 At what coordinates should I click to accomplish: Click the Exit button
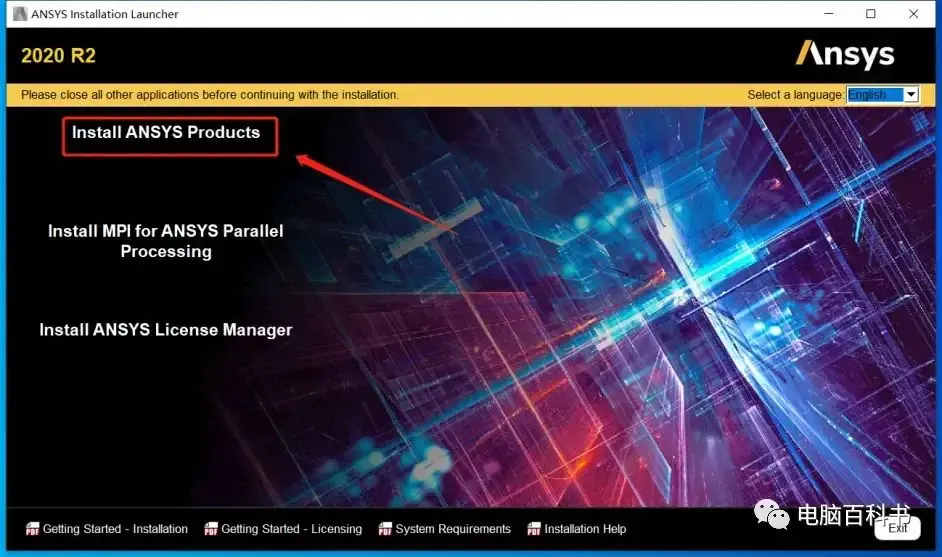click(x=898, y=528)
